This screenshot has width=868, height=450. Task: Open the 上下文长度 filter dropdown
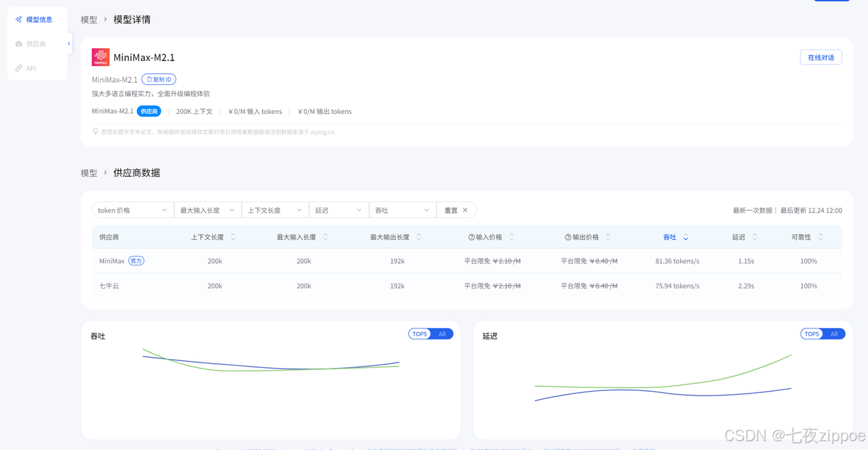[275, 210]
